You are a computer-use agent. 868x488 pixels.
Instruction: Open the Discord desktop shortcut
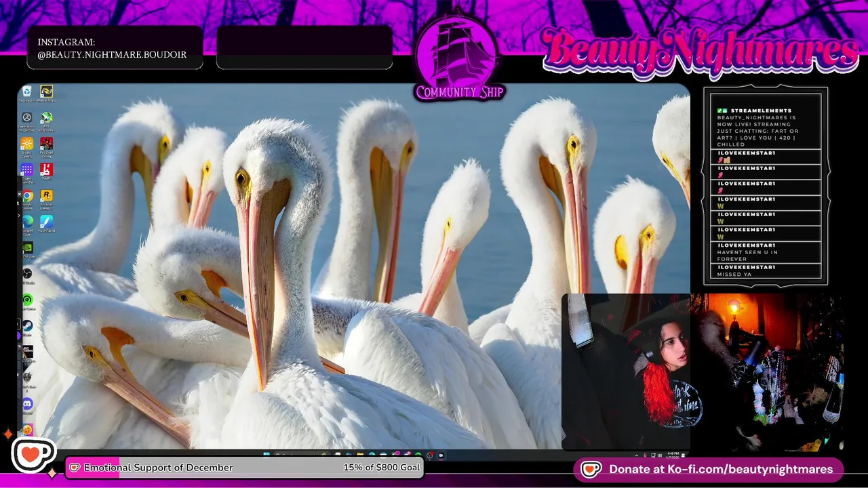point(28,405)
